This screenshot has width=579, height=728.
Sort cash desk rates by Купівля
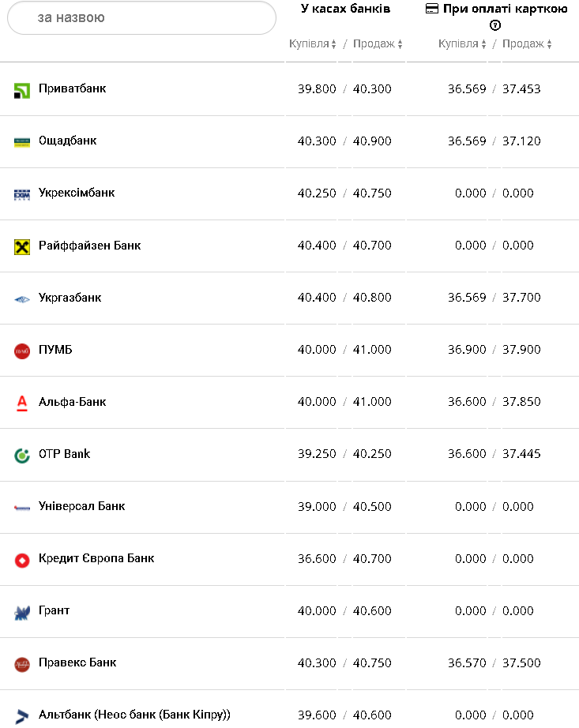point(313,44)
